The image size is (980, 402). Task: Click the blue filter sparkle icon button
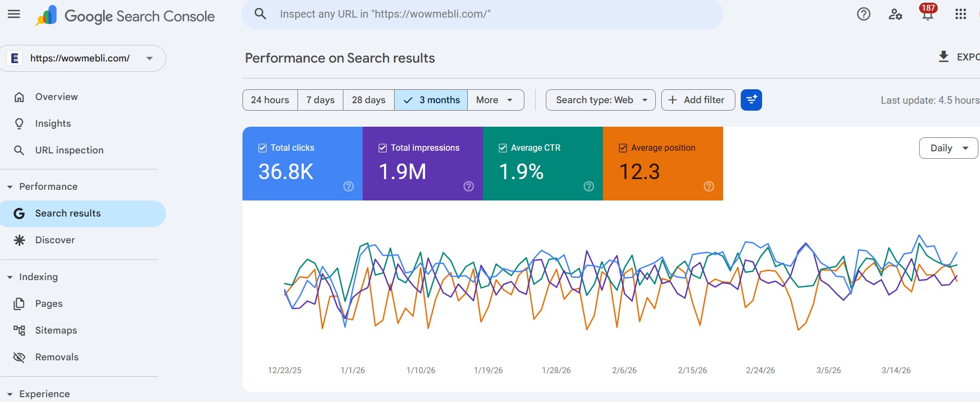(751, 100)
